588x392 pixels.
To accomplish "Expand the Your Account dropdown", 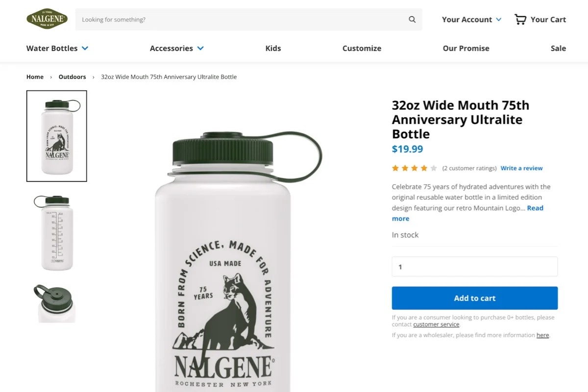I will [x=470, y=20].
